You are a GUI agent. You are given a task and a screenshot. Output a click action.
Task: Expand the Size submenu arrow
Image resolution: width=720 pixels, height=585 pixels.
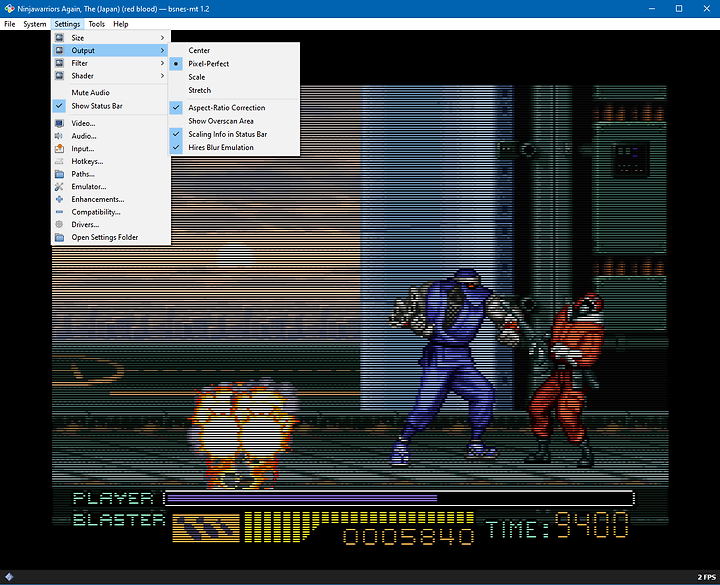[x=163, y=38]
